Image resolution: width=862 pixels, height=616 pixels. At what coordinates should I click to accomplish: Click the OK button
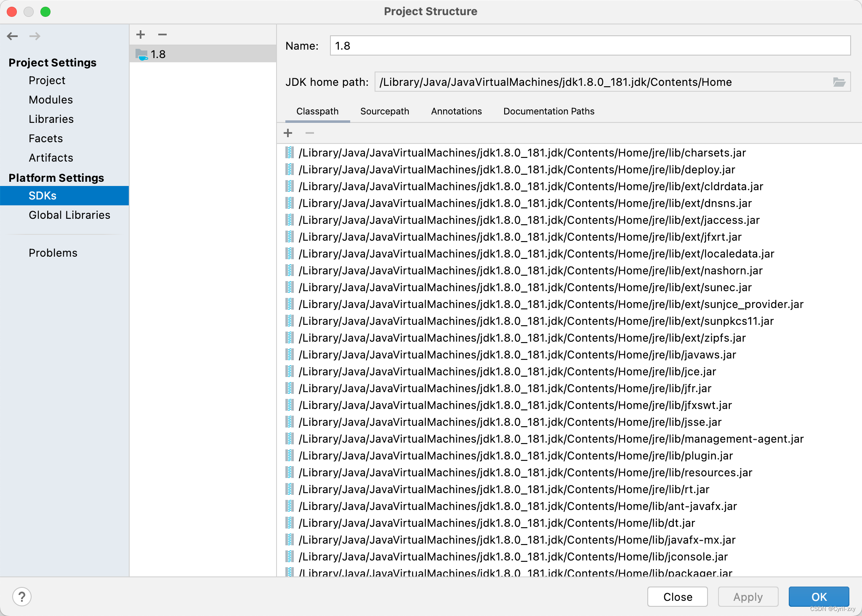click(819, 596)
